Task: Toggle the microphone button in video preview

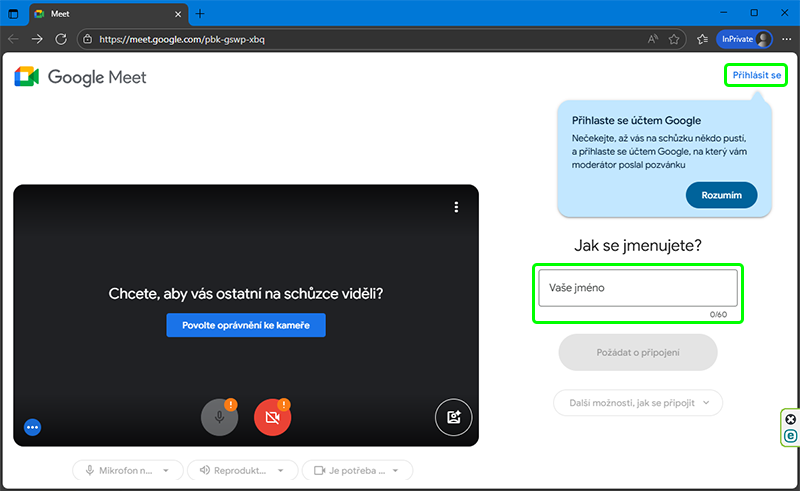Action: pos(219,417)
